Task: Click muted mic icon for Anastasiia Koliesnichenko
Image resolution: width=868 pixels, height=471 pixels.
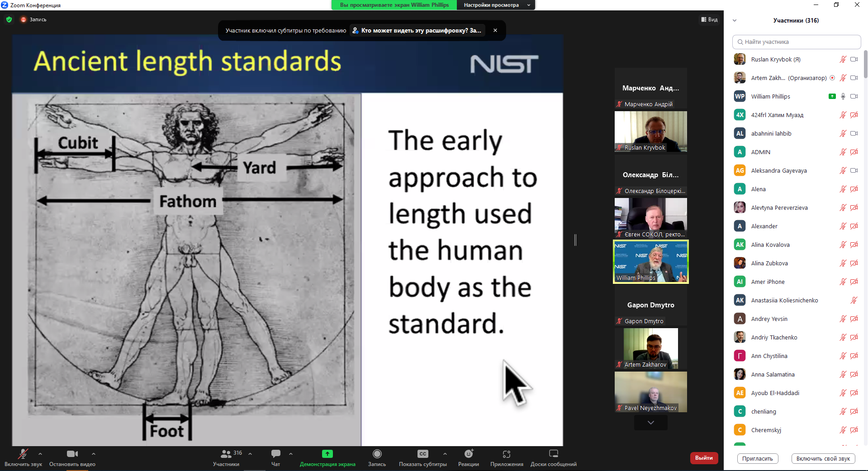Action: click(854, 300)
